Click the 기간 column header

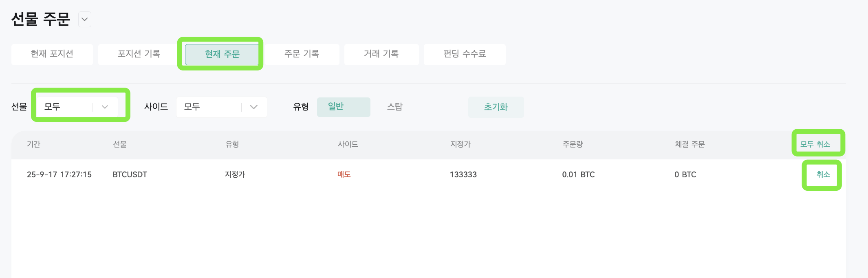(x=33, y=144)
